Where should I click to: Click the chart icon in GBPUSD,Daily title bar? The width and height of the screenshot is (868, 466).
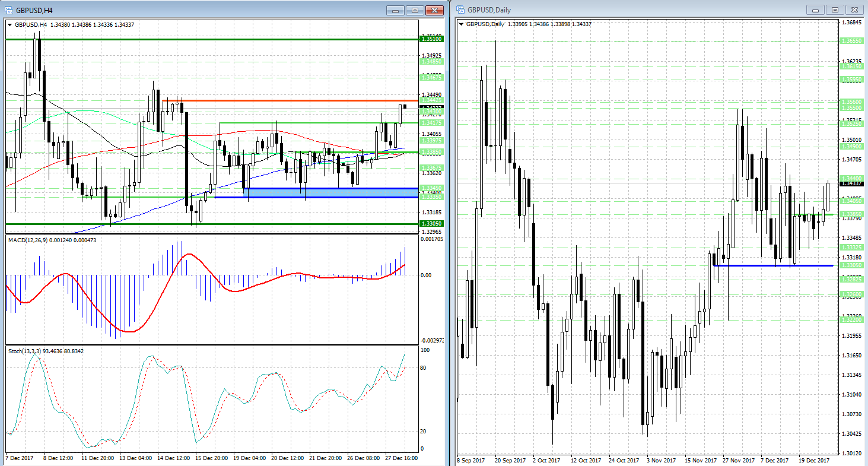pyautogui.click(x=460, y=9)
